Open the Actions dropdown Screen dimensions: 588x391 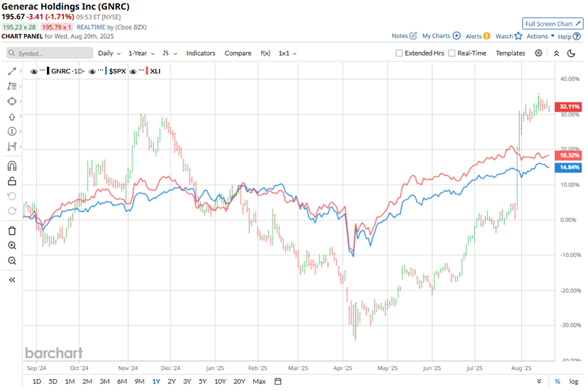pyautogui.click(x=540, y=36)
